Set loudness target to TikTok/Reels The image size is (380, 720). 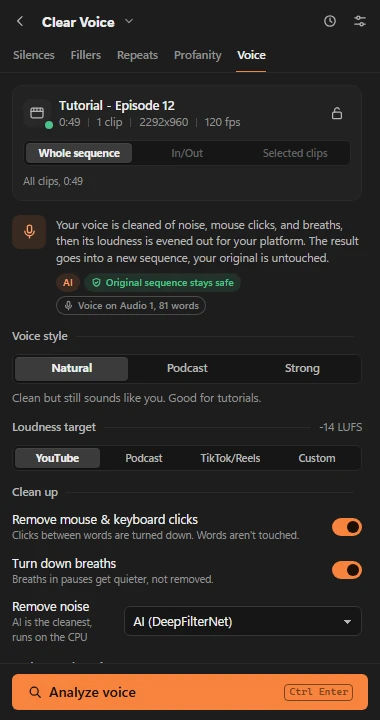(230, 458)
